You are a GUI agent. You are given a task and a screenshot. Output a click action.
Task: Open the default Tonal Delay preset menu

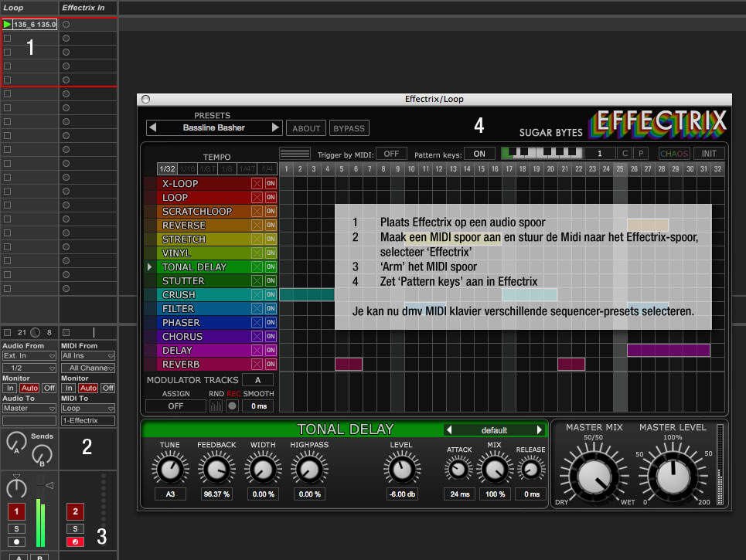coord(494,429)
